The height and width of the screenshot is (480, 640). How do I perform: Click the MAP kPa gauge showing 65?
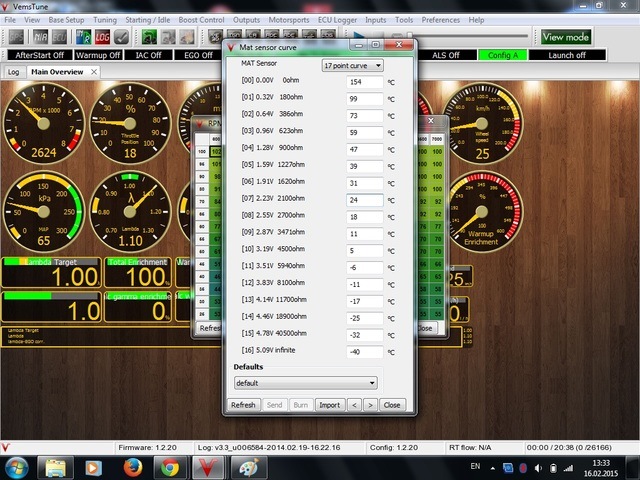click(x=44, y=211)
